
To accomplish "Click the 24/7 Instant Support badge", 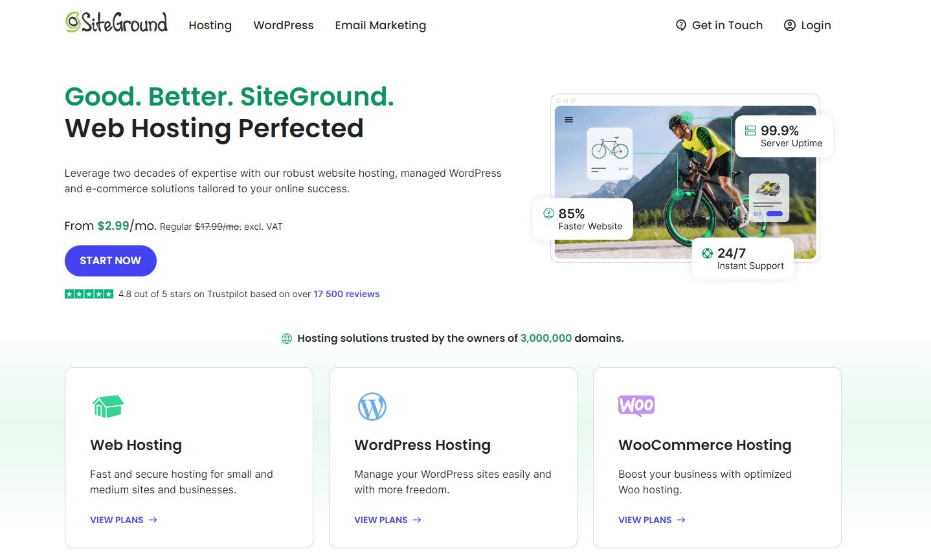I will tap(743, 259).
